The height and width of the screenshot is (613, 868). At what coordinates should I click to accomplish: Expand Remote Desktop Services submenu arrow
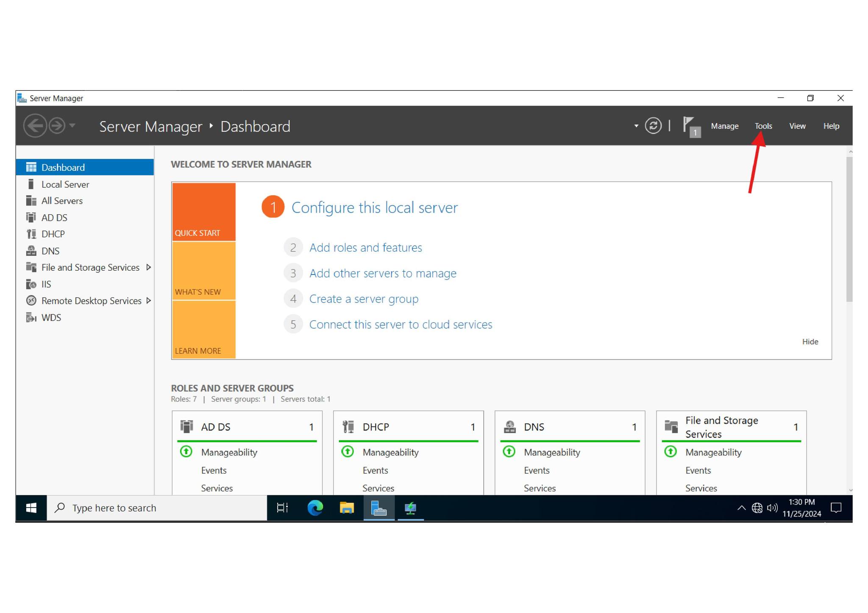tap(148, 301)
